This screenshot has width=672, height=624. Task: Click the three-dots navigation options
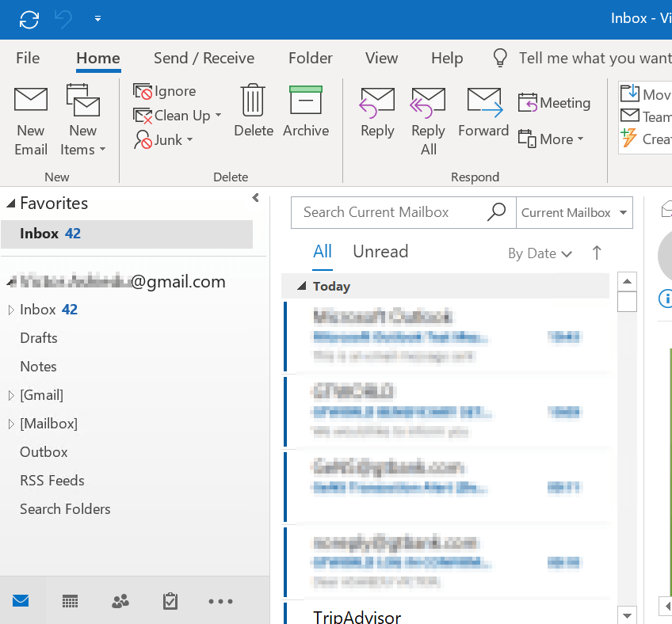pyautogui.click(x=220, y=601)
